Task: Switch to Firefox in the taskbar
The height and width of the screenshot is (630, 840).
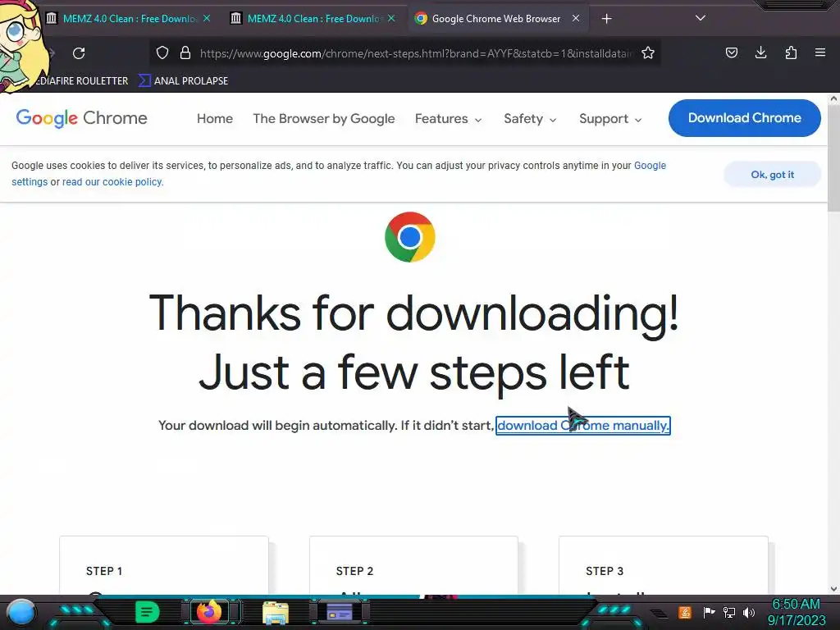Action: click(x=209, y=612)
